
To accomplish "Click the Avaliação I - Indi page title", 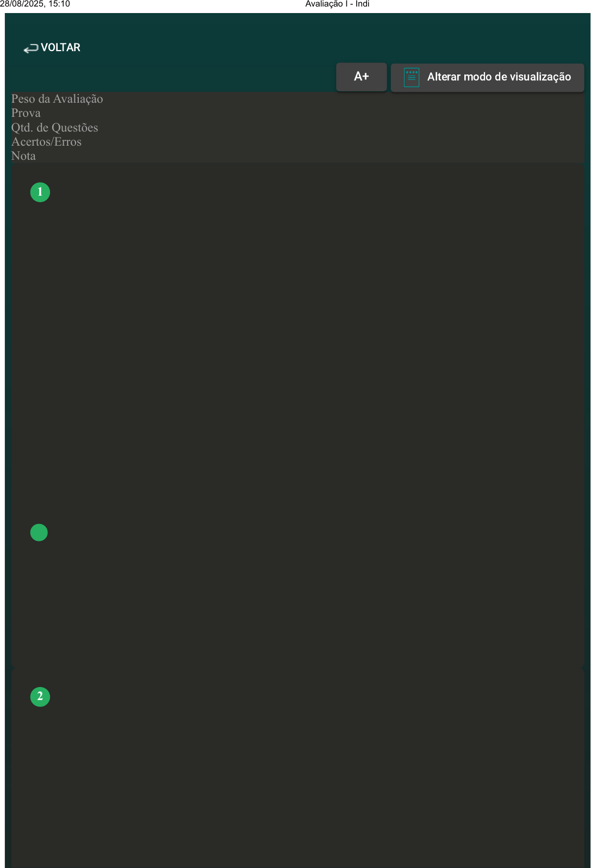I will coord(337,4).
